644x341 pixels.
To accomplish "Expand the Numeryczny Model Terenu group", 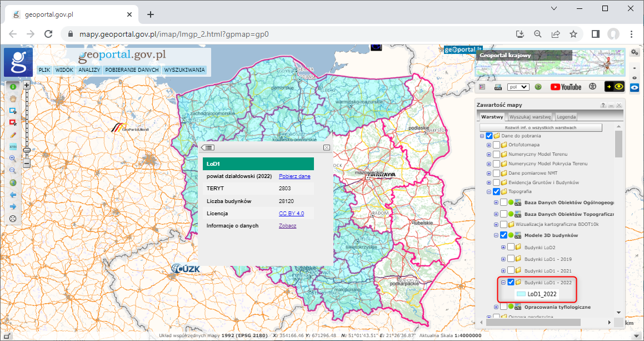I will click(x=489, y=155).
